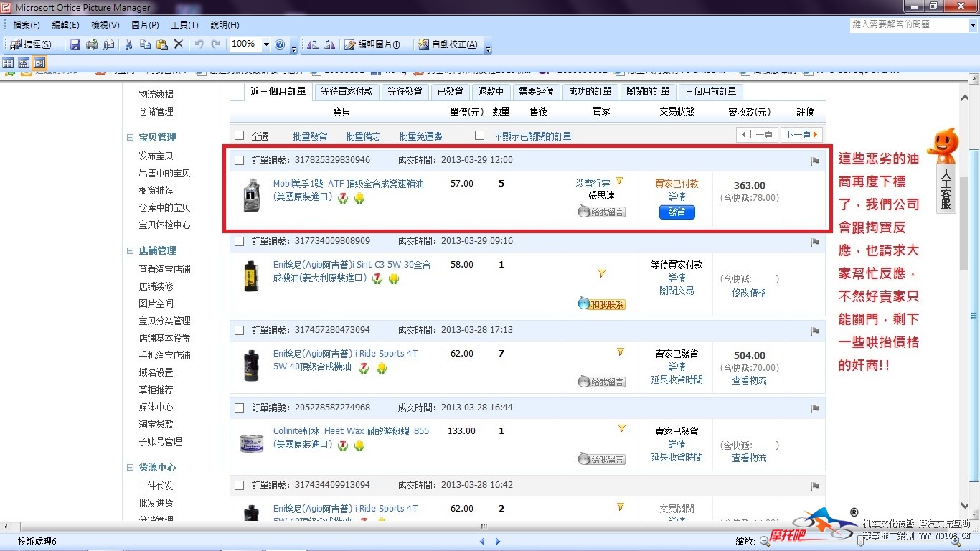Tick checkbox for order 205278587274968
Image resolution: width=980 pixels, height=551 pixels.
240,408
